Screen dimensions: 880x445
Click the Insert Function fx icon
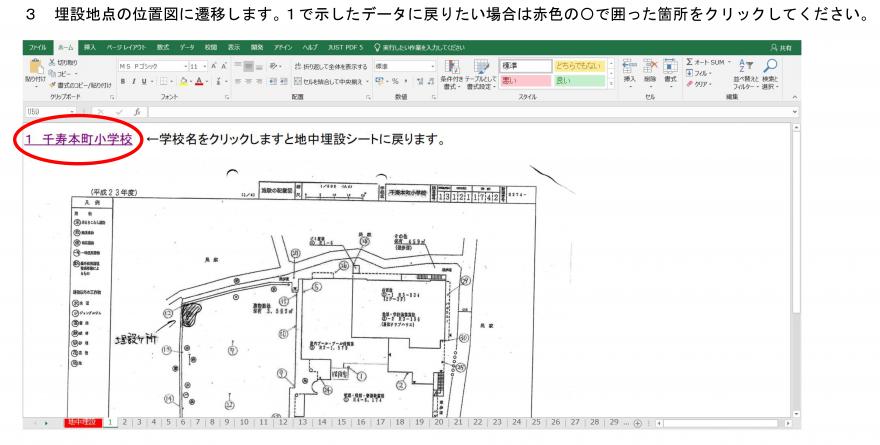click(x=137, y=114)
